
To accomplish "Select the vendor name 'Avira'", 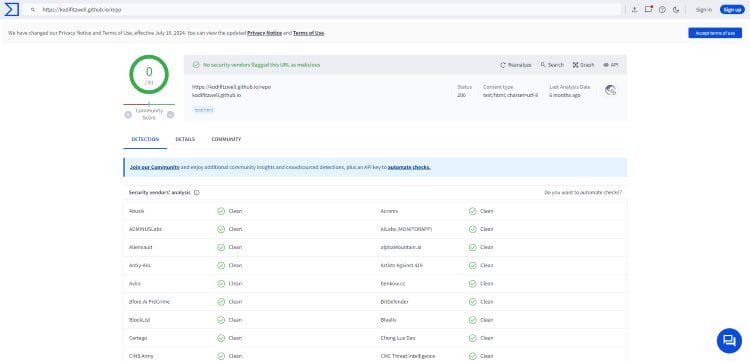I will pos(134,284).
